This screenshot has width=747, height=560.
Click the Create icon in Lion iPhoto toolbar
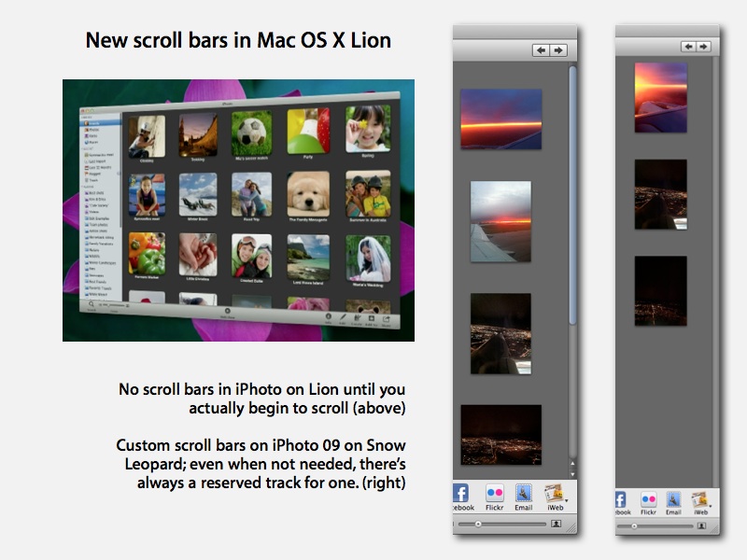357,317
